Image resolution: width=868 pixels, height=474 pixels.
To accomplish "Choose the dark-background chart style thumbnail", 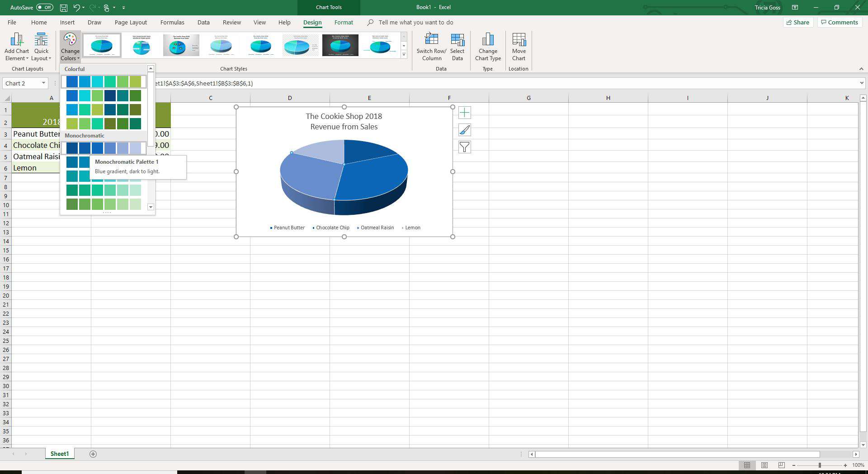I will pos(340,45).
